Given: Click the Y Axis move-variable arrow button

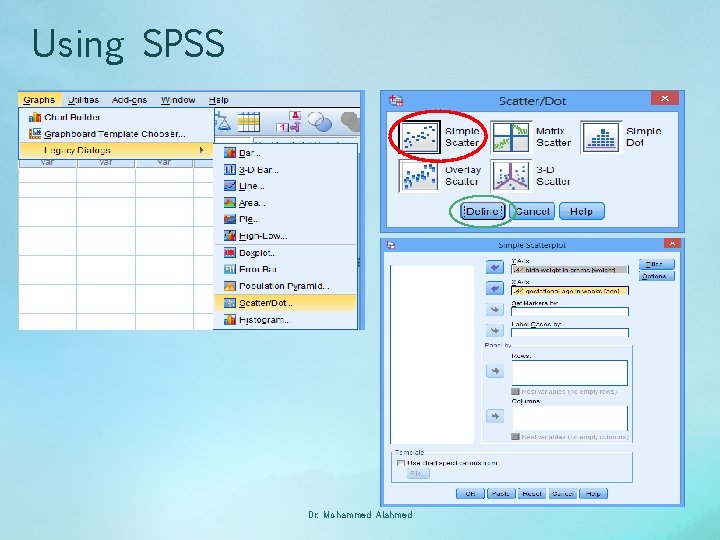Looking at the screenshot, I should pyautogui.click(x=495, y=267).
